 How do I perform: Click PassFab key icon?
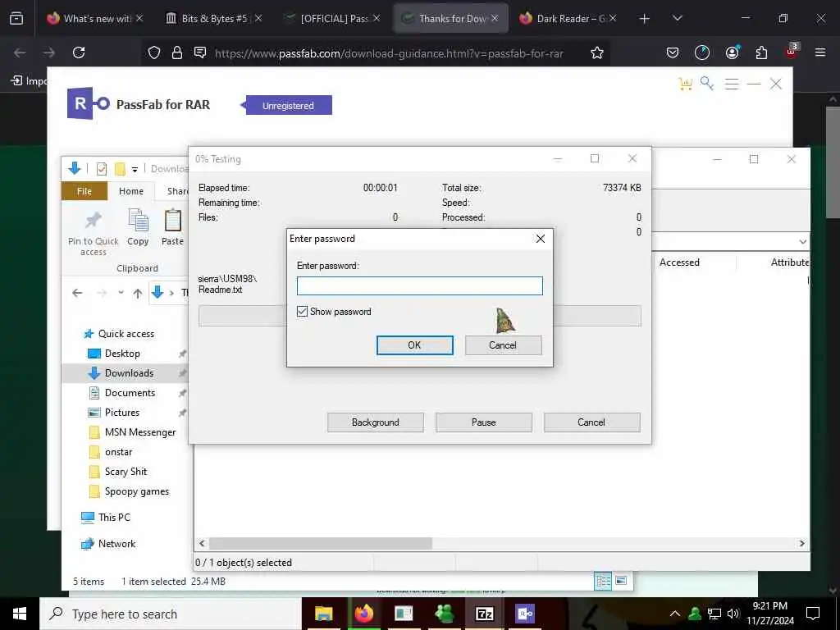coord(707,84)
